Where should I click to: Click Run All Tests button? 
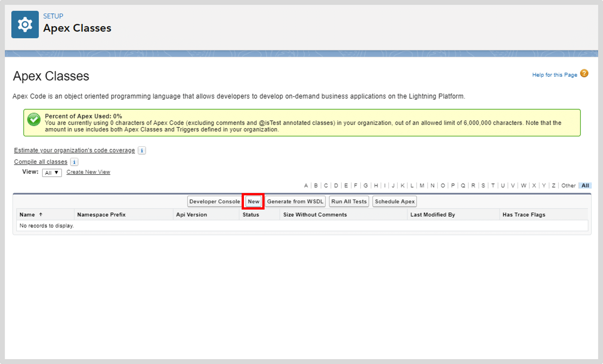(x=349, y=201)
